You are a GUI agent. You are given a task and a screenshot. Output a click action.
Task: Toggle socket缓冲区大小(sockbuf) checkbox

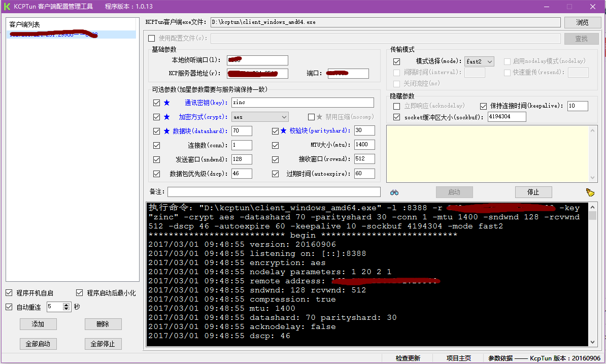coord(396,117)
